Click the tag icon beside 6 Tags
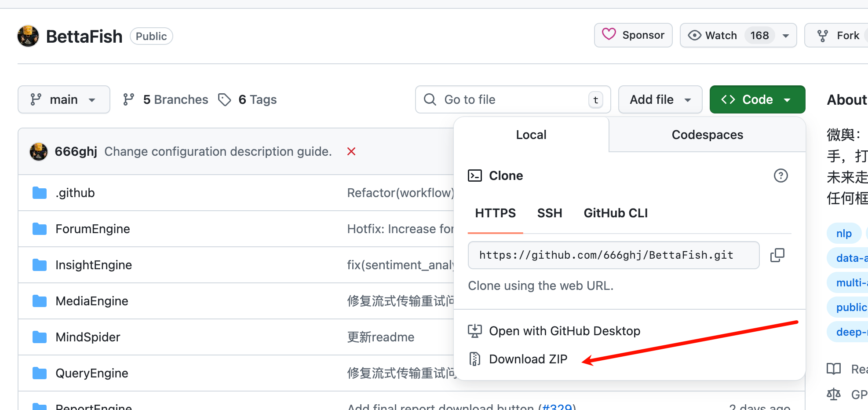The width and height of the screenshot is (868, 410). [224, 99]
